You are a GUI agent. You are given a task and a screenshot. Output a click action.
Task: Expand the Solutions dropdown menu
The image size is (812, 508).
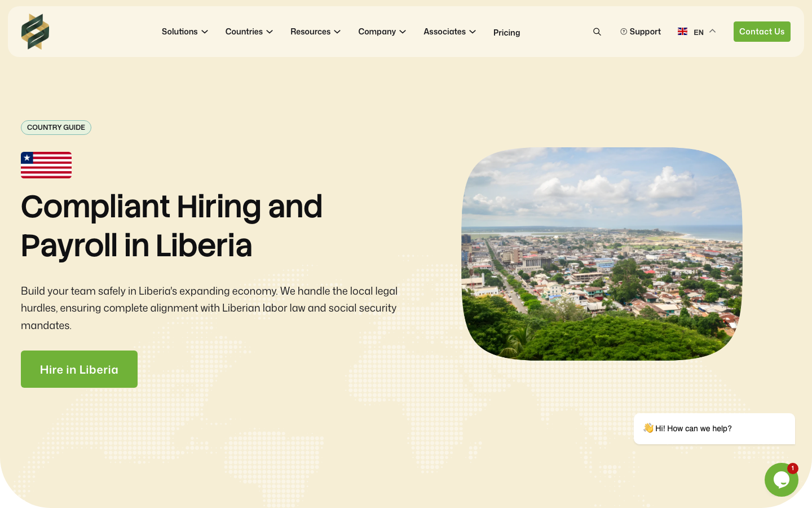185,32
